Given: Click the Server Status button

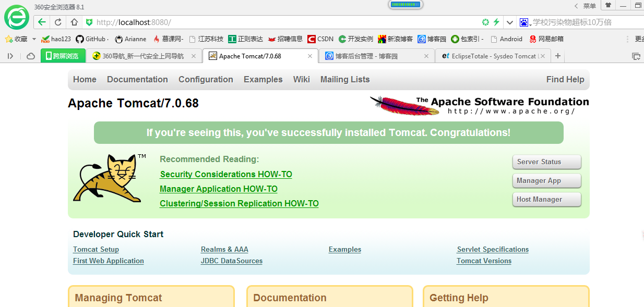Looking at the screenshot, I should pyautogui.click(x=547, y=162).
